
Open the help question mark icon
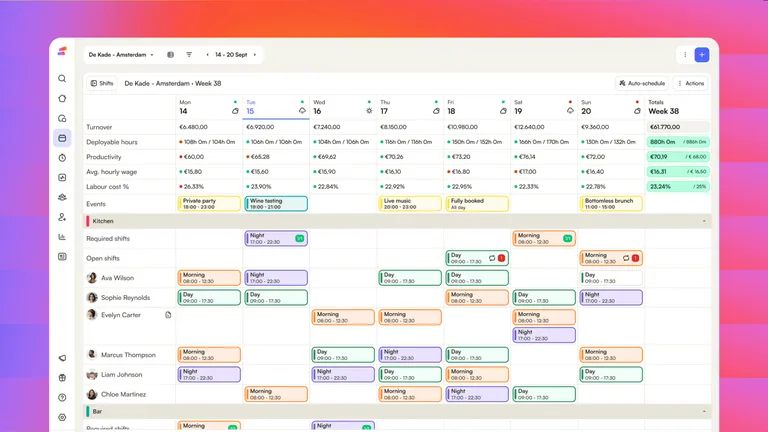click(62, 398)
